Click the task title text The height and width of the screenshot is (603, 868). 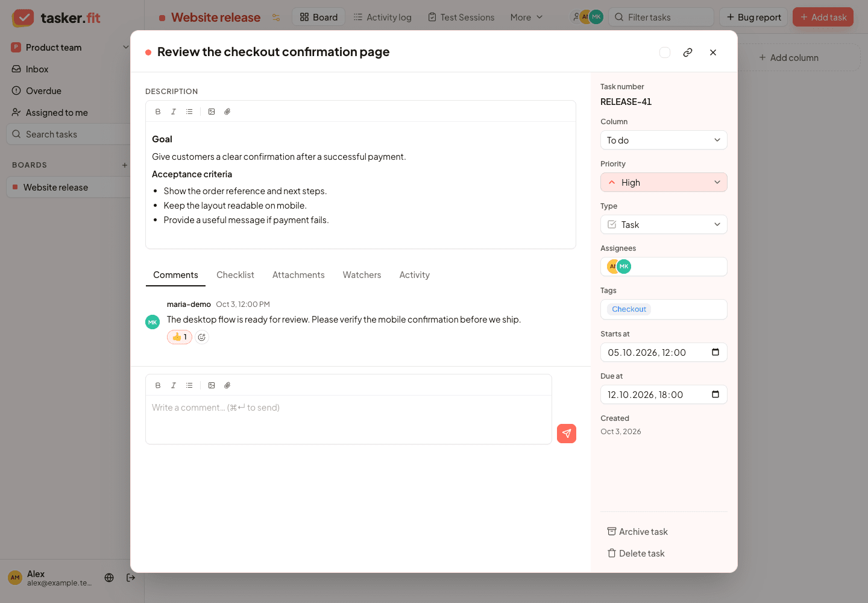point(273,52)
